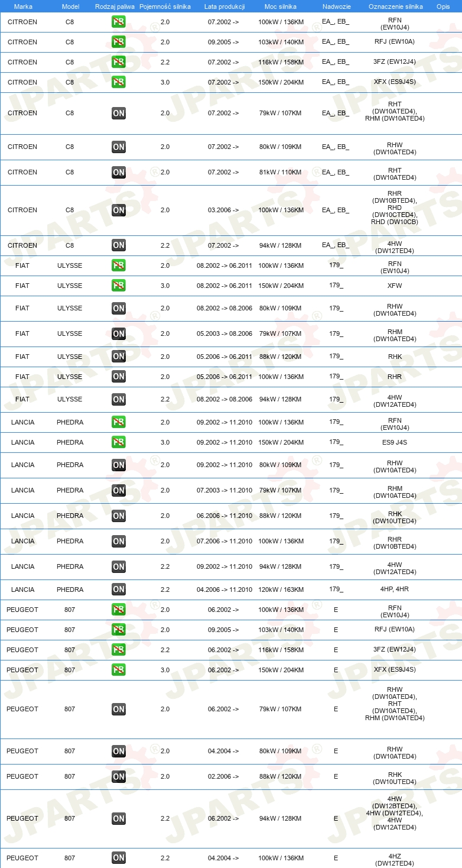Select RHK engine cell in Fiat Ulysse row
This screenshot has height=868, width=462.
pyautogui.click(x=395, y=357)
